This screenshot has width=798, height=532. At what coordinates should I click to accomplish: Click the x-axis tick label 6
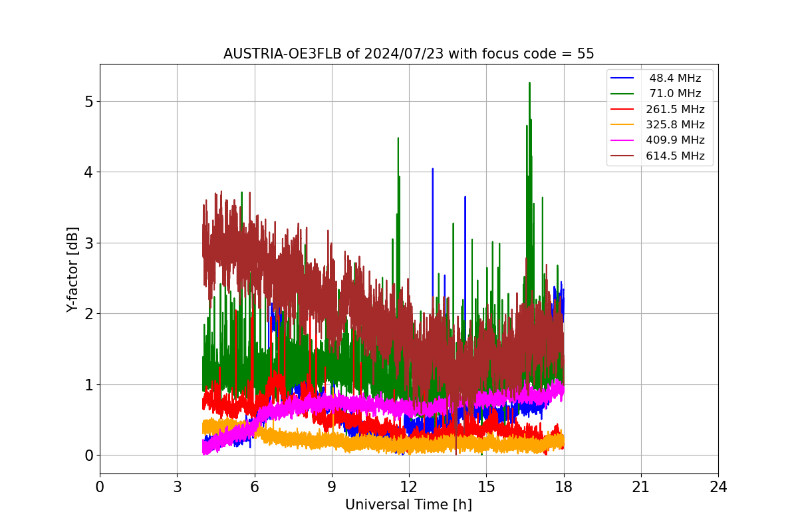pos(254,487)
